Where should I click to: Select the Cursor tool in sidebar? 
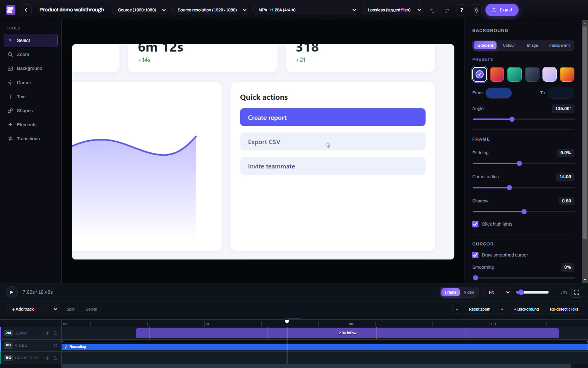click(31, 83)
